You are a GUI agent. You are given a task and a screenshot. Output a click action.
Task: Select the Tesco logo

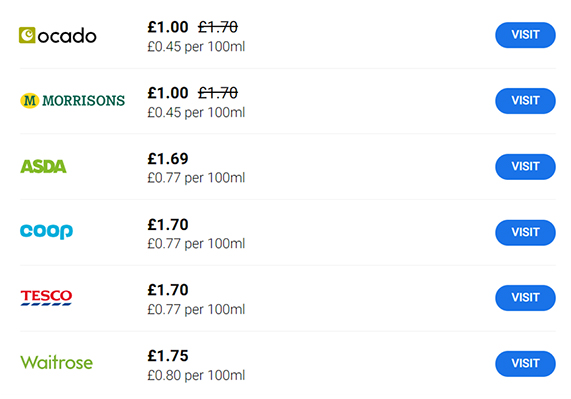pyautogui.click(x=46, y=297)
